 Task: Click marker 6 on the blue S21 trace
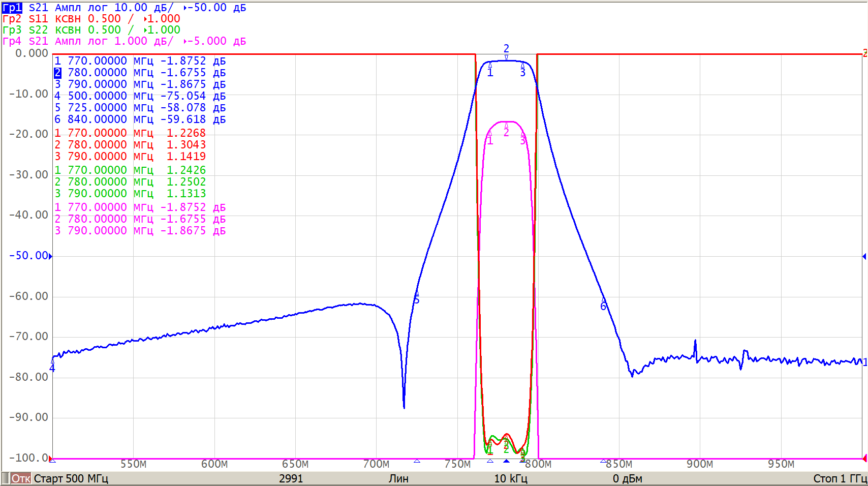pyautogui.click(x=603, y=305)
